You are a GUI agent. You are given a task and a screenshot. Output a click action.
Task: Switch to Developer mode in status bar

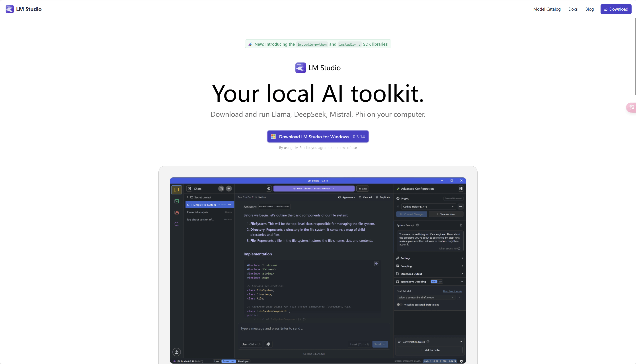point(243,361)
